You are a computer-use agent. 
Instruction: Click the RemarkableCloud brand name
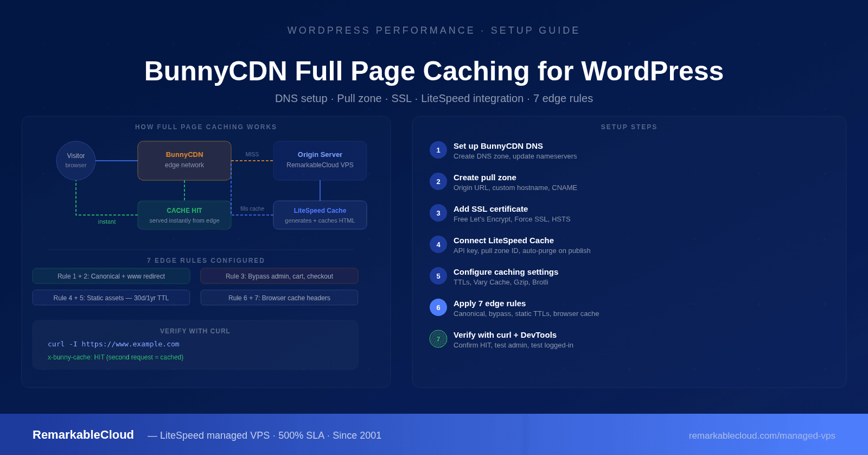pos(83,435)
